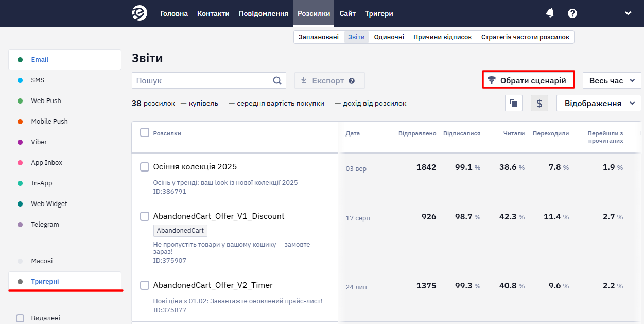Open Контакти in top navigation
644x324 pixels.
pos(213,13)
